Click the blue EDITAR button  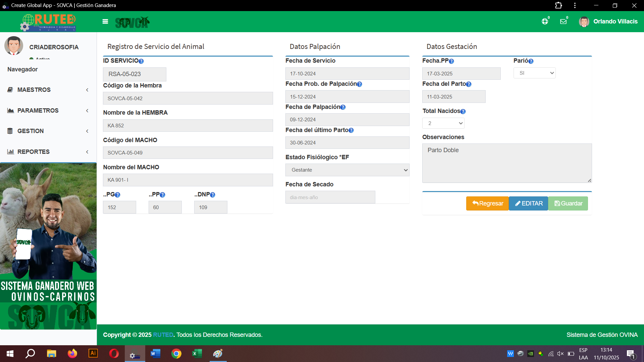tap(528, 203)
